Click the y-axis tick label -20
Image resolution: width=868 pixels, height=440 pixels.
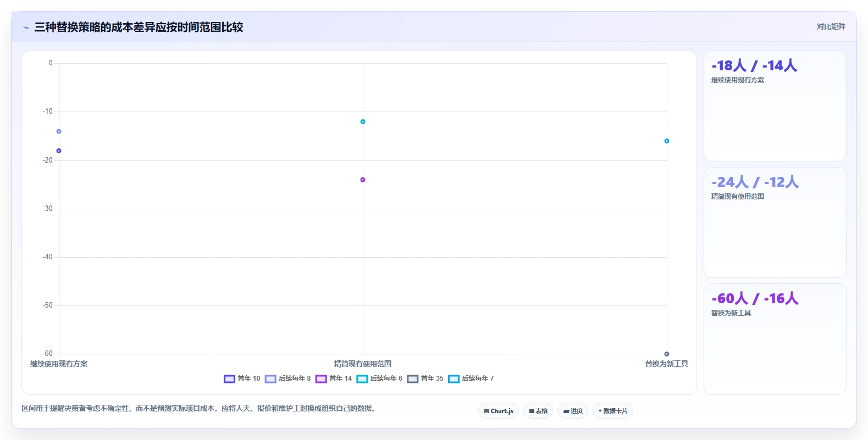click(48, 160)
